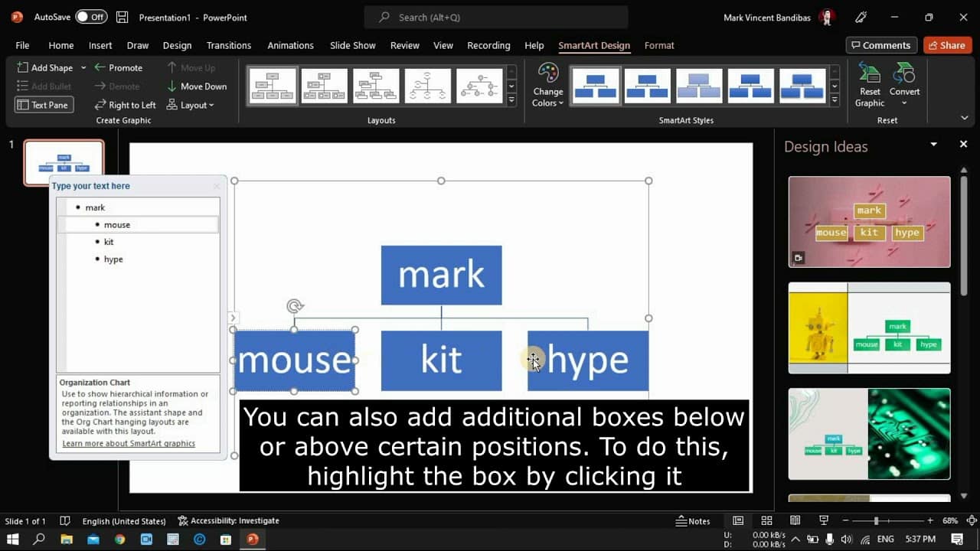Collapse the Design Ideas pane dropdown
The height and width of the screenshot is (551, 980).
[933, 145]
